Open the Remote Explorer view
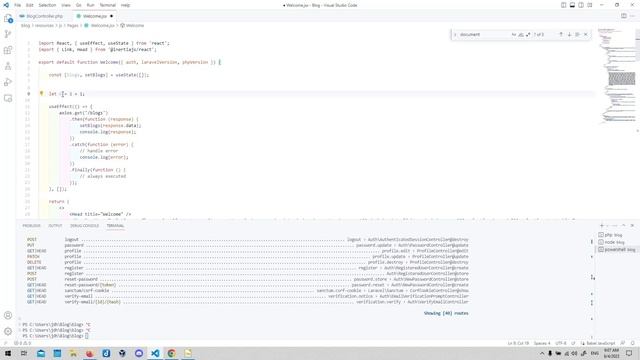This screenshot has width=640, height=360. 8,98
